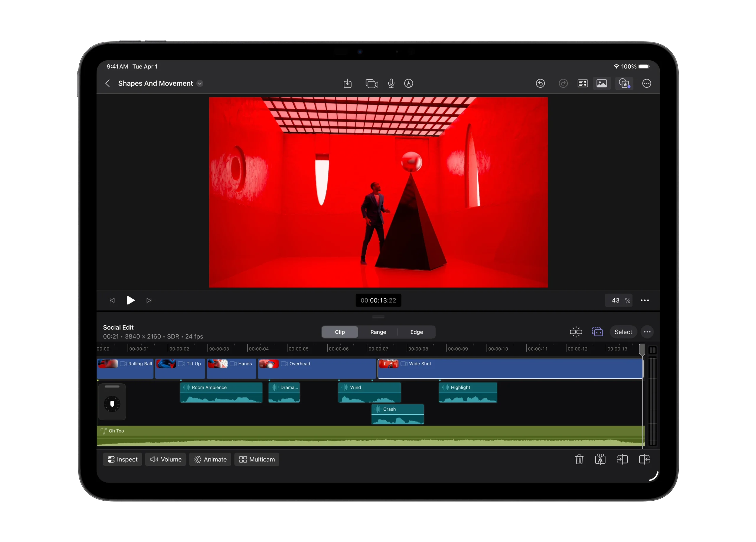
Task: Open timeline overflow menu next to Select
Action: tap(647, 332)
